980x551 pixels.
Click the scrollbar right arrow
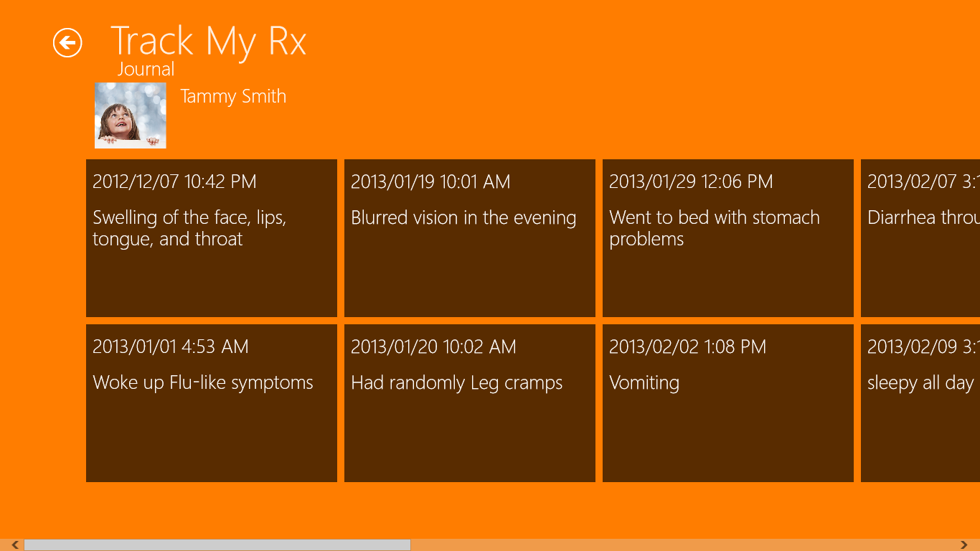click(x=964, y=545)
